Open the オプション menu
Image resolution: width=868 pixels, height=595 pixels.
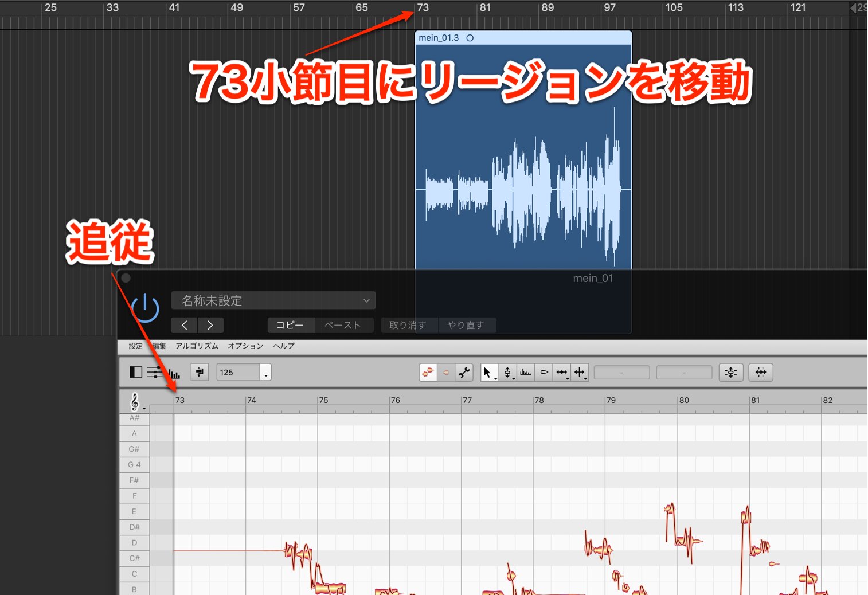[x=245, y=346]
